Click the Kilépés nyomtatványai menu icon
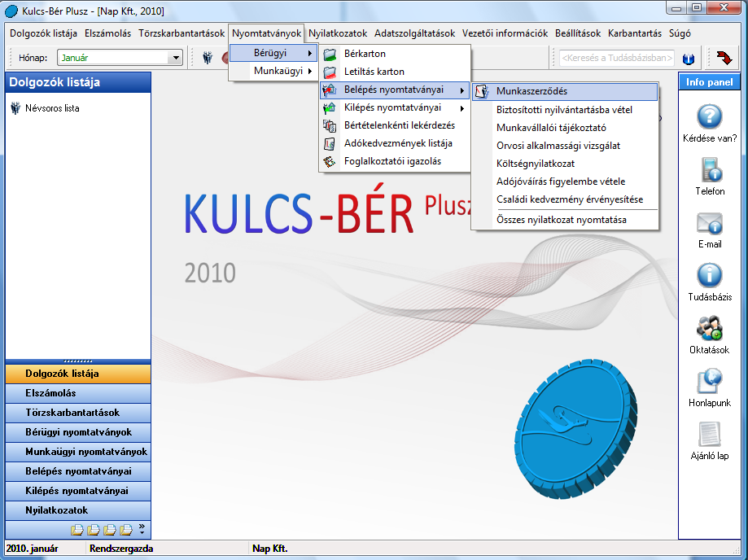 (330, 107)
